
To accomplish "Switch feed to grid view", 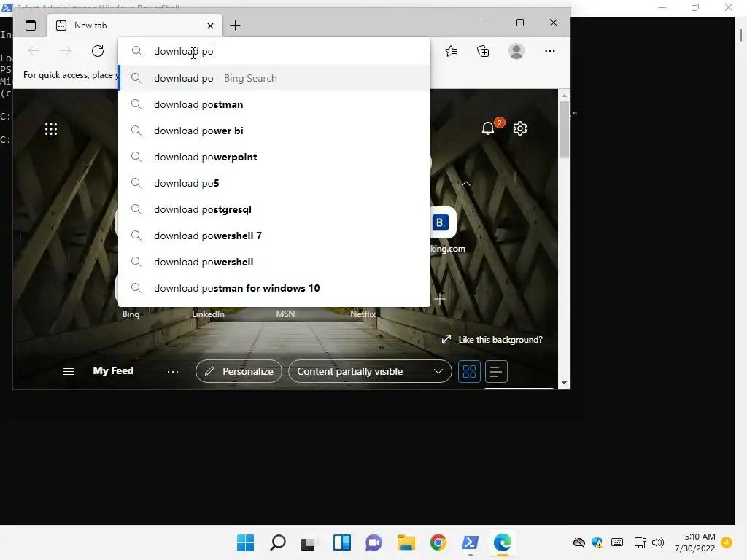I will click(469, 371).
